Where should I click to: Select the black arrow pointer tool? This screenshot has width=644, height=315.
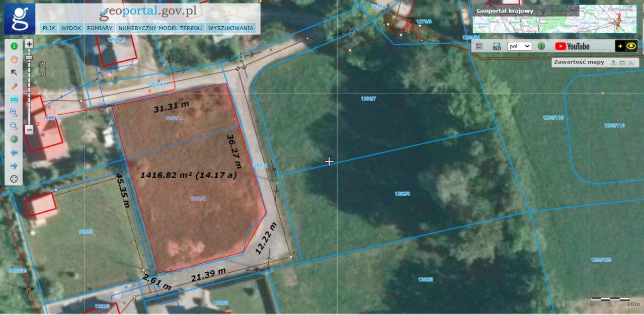14,72
